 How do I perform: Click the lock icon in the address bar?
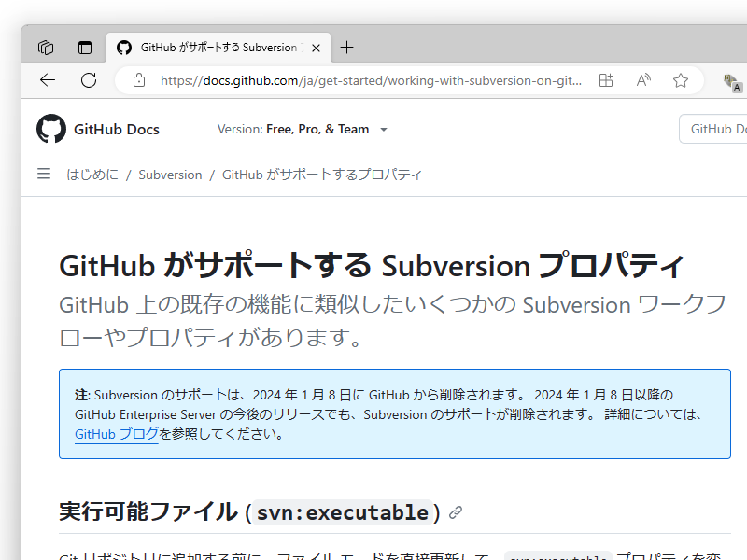[138, 80]
